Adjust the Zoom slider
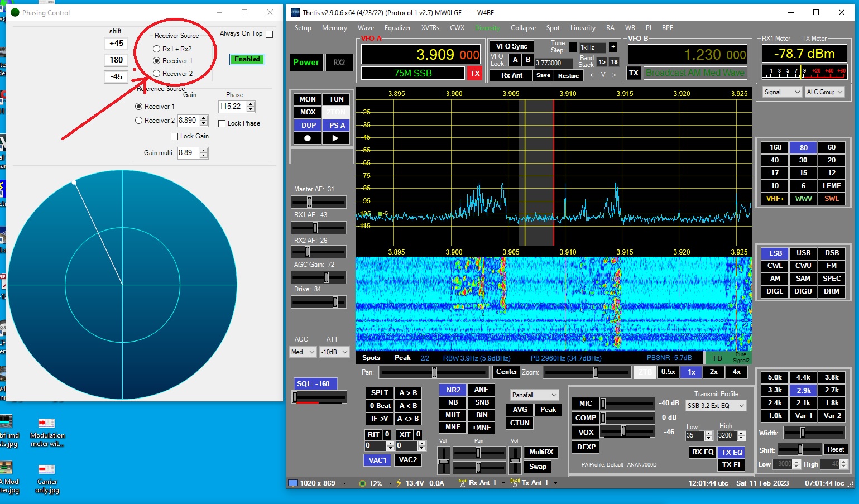859x504 pixels. (x=588, y=372)
